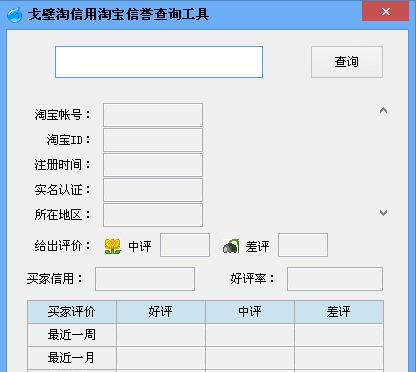Click the app logo icon in title bar

point(14,14)
